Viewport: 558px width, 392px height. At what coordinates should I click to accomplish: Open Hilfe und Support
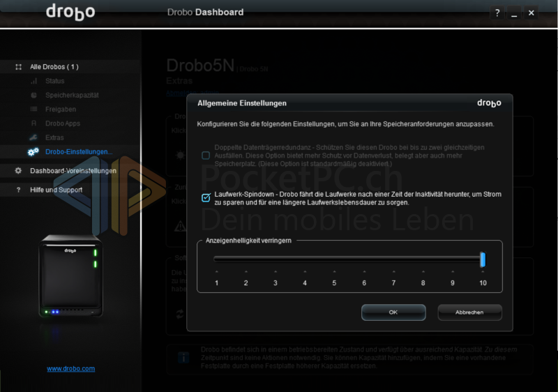pos(56,190)
